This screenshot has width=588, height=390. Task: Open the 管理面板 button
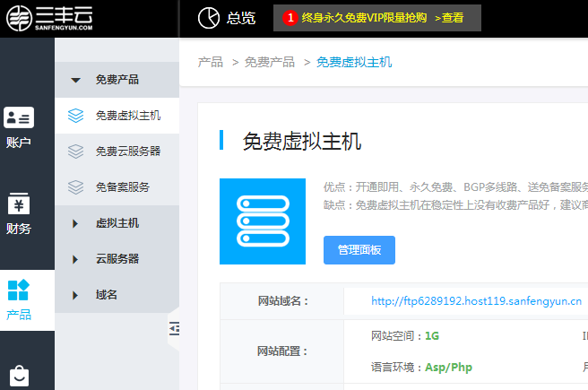coord(359,250)
